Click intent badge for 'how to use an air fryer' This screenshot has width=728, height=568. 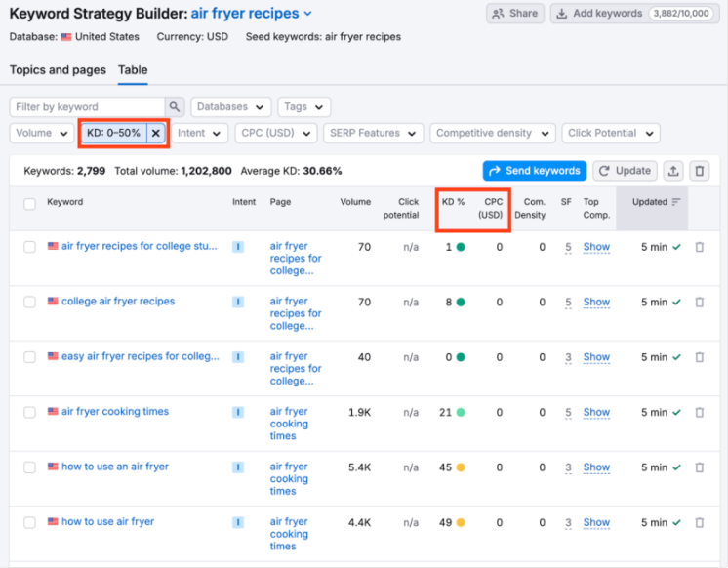(237, 467)
